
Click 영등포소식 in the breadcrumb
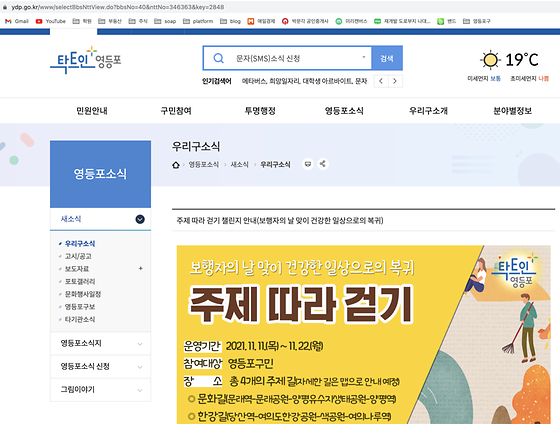point(203,164)
